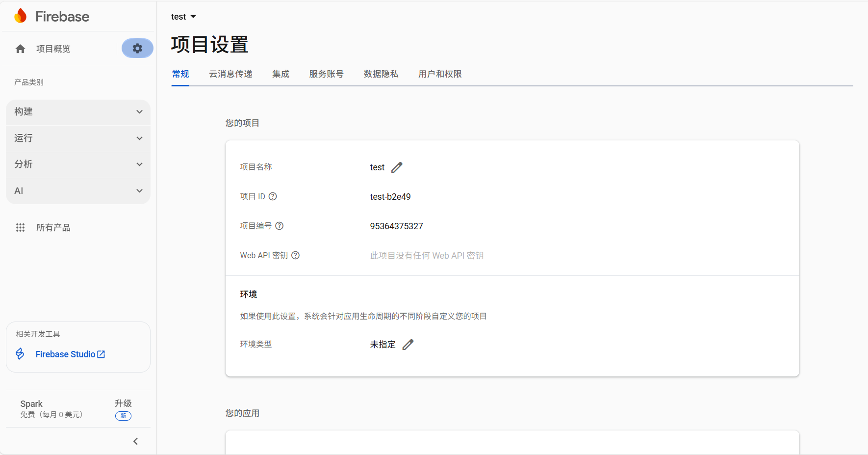Open 项目概览 via the home icon

point(20,49)
